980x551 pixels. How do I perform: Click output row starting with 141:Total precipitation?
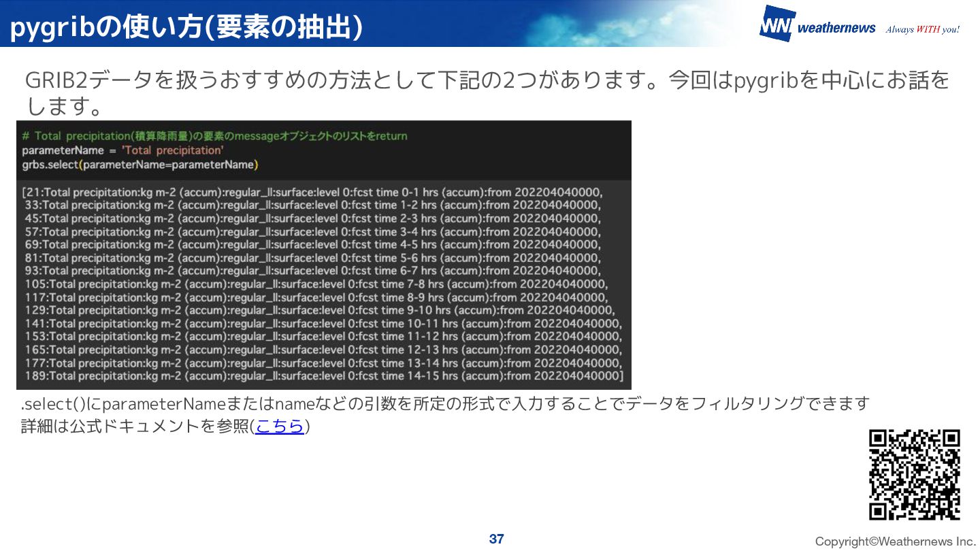(x=323, y=323)
